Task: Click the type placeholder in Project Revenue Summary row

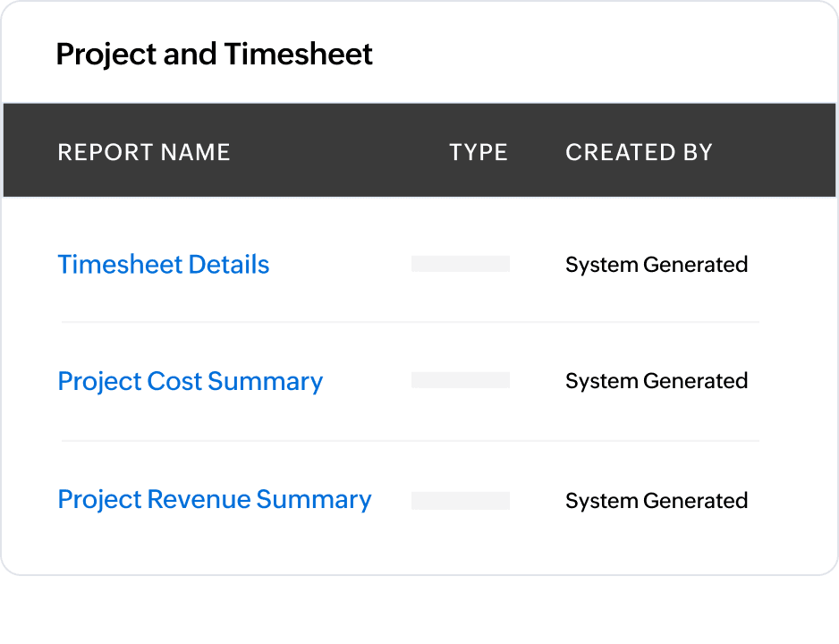Action: pyautogui.click(x=460, y=500)
